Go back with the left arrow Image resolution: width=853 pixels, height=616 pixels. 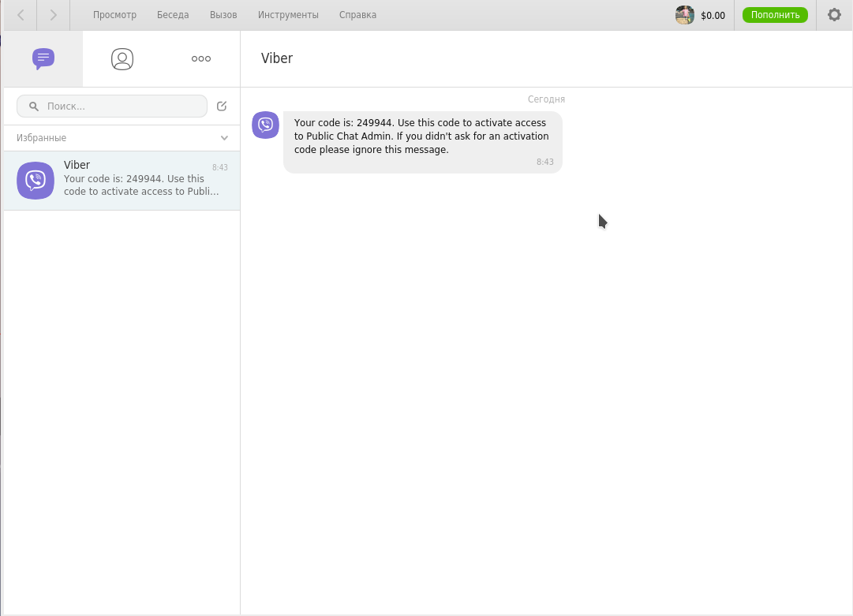click(x=21, y=15)
